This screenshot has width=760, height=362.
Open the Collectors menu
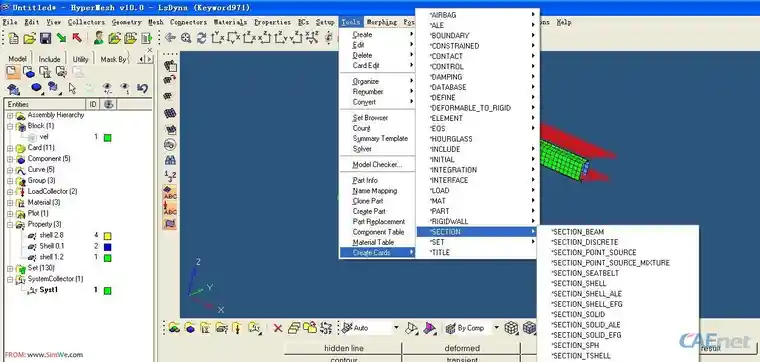(86, 22)
